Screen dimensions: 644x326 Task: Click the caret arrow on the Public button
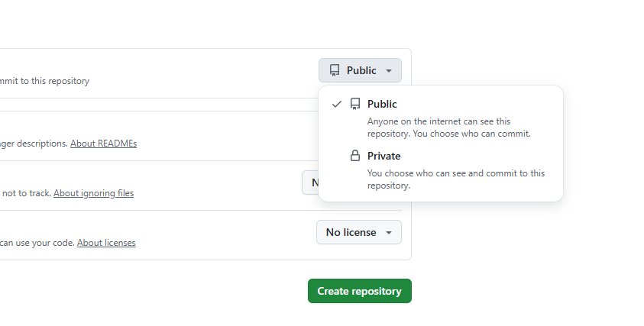coord(389,71)
